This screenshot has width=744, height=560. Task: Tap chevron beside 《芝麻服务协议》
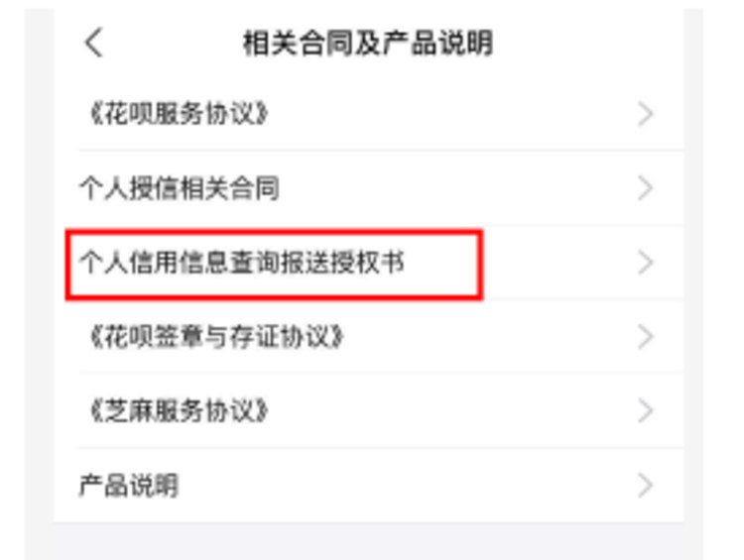pos(646,410)
